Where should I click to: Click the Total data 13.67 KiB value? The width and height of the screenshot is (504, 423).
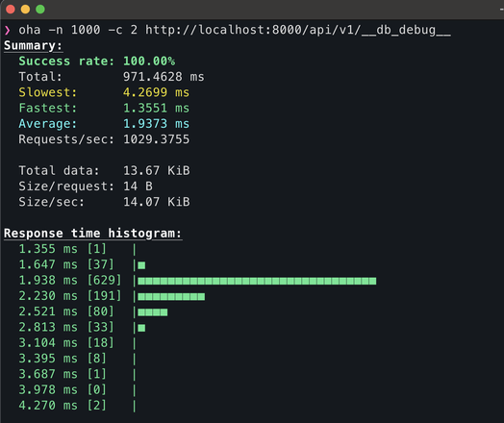[x=157, y=170]
